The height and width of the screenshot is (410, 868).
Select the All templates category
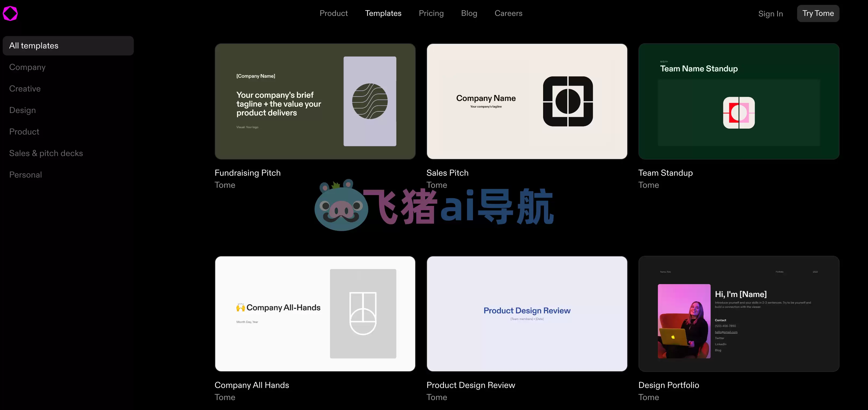[68, 45]
